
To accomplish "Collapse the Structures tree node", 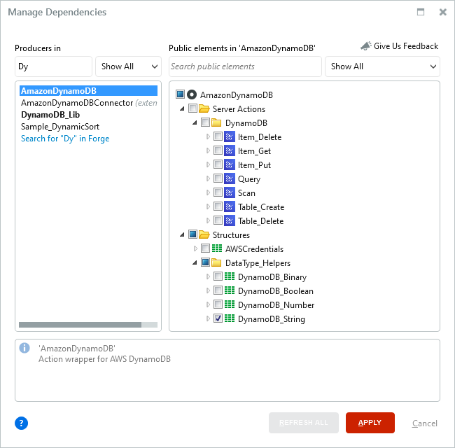I will coord(182,235).
